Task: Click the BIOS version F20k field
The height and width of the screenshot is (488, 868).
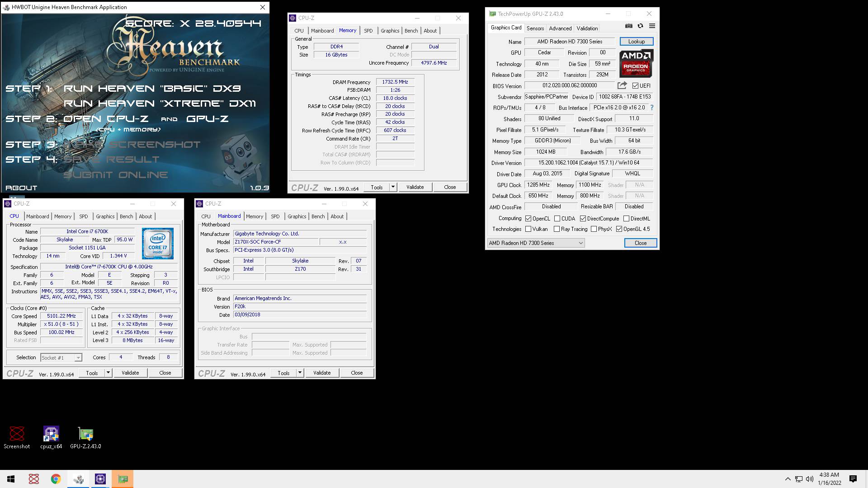Action: tap(300, 306)
